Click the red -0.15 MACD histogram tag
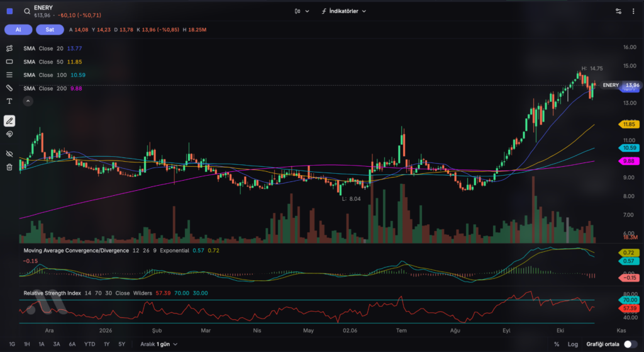This screenshot has height=352, width=644. (629, 278)
